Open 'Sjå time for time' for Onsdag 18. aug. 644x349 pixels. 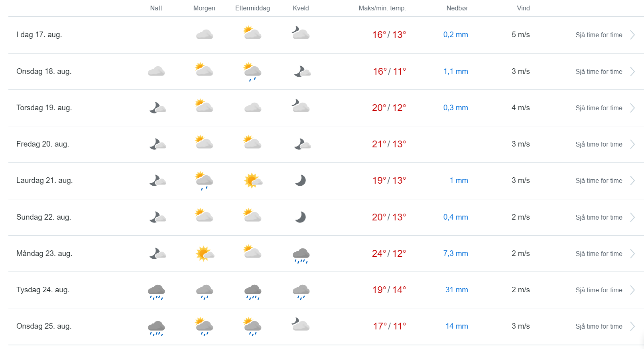coord(599,71)
